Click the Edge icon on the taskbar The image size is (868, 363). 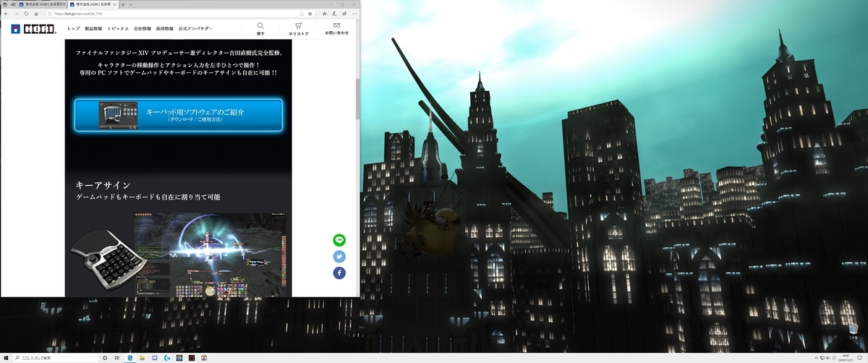[x=130, y=358]
